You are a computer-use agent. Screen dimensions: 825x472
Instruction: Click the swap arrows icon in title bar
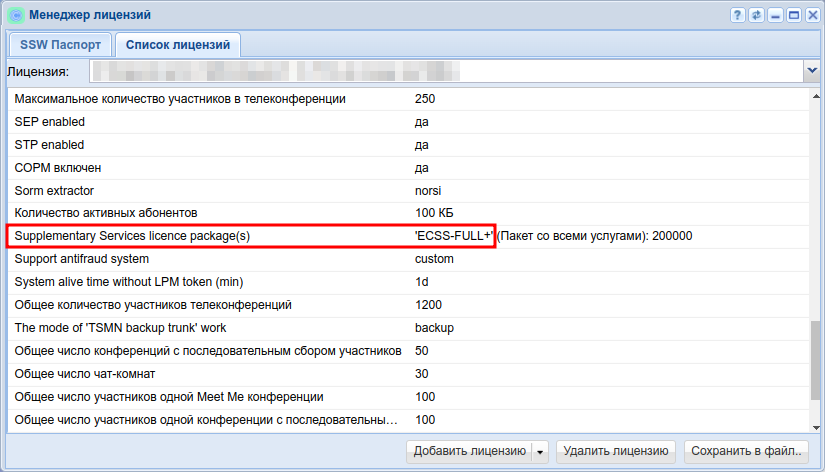coord(756,15)
